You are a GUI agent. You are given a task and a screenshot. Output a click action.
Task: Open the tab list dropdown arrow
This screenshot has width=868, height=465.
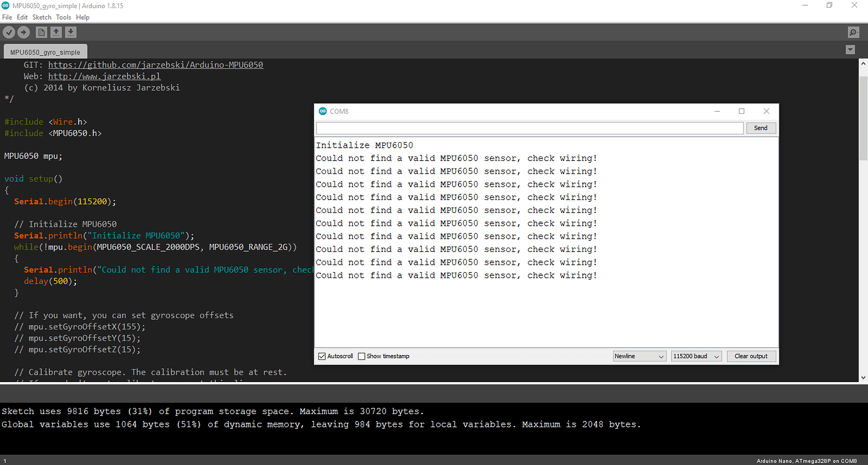[850, 50]
